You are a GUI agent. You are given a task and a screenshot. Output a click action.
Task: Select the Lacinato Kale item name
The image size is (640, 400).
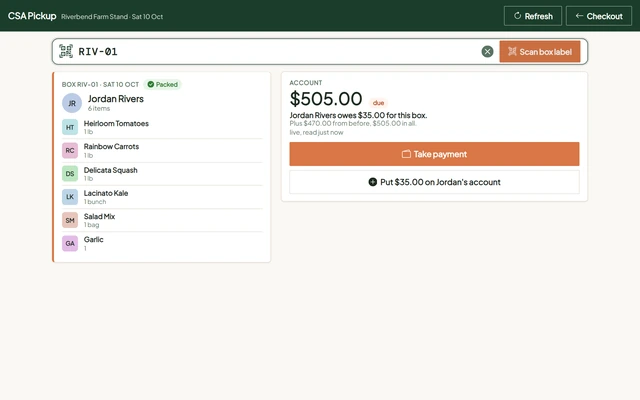click(x=106, y=193)
